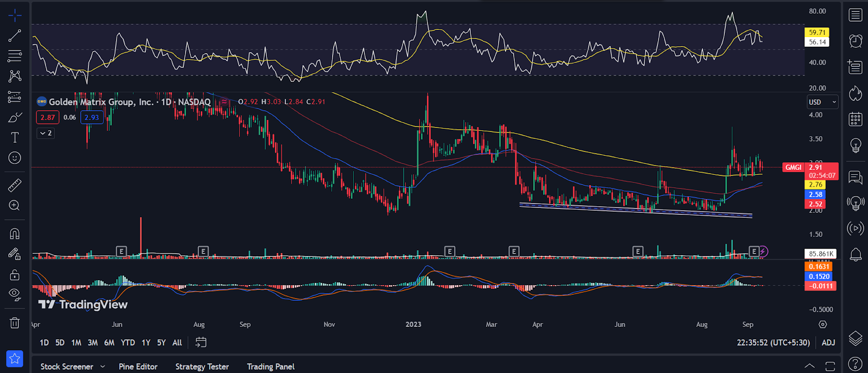Set the range to 3M
This screenshot has height=373, width=868.
[x=93, y=343]
